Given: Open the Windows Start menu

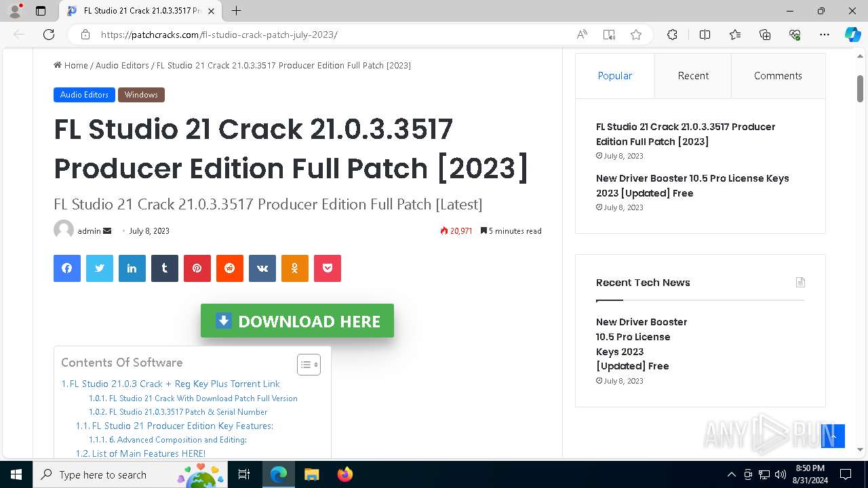Looking at the screenshot, I should click(x=16, y=474).
